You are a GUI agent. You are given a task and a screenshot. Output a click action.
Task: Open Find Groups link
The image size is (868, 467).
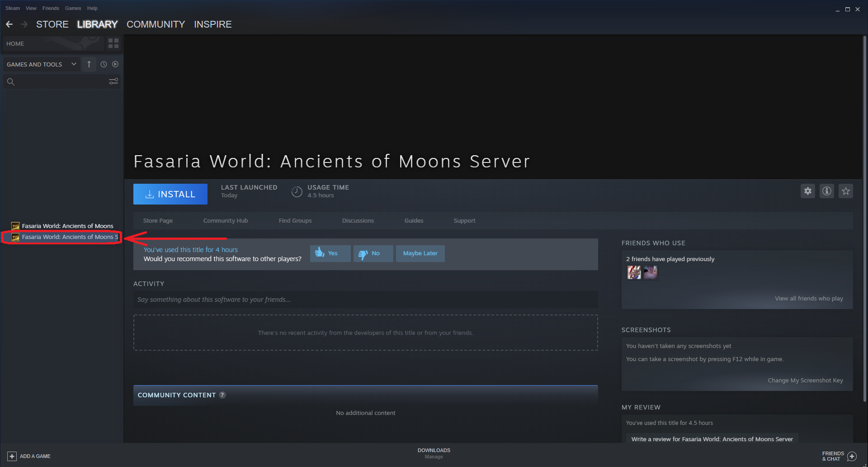click(x=295, y=221)
